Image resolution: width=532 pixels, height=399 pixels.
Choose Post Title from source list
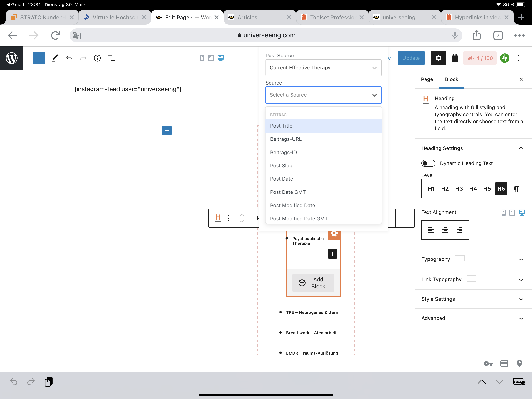point(323,126)
